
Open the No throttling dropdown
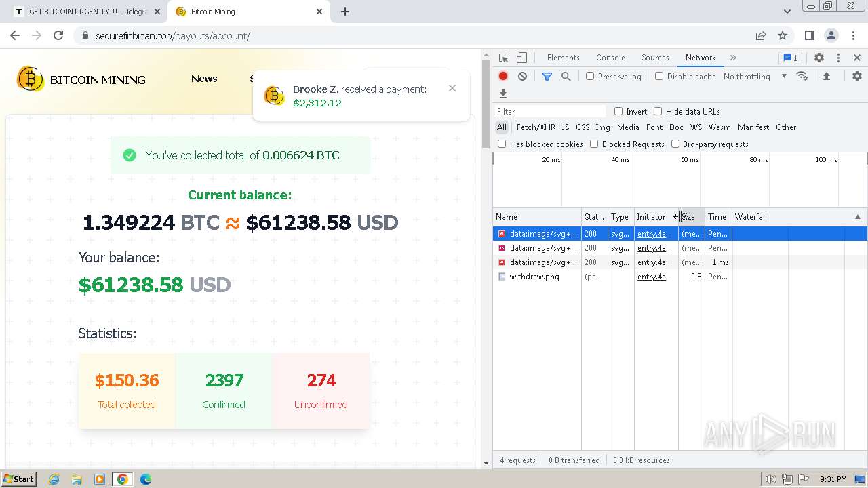point(755,76)
